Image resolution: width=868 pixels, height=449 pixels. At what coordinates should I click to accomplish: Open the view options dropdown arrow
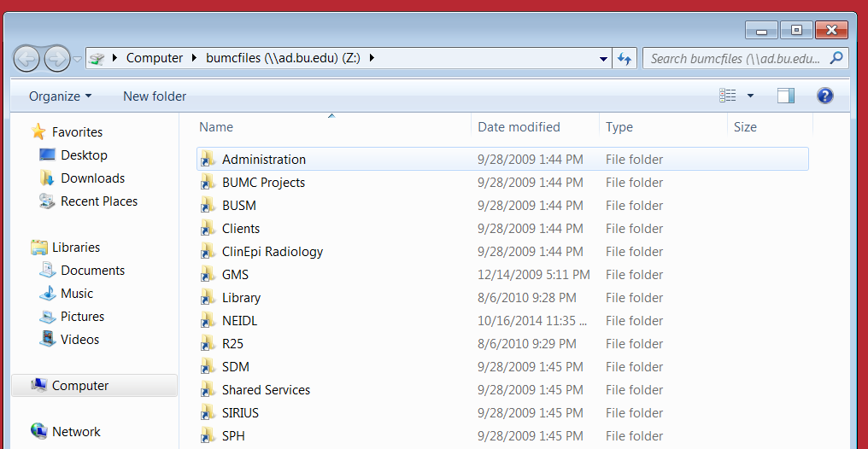[x=750, y=96]
